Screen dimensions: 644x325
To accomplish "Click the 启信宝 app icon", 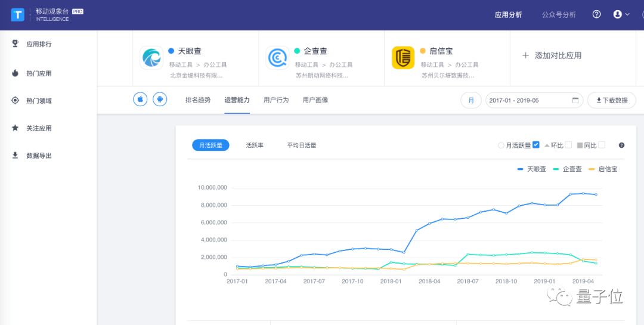I will pos(403,57).
